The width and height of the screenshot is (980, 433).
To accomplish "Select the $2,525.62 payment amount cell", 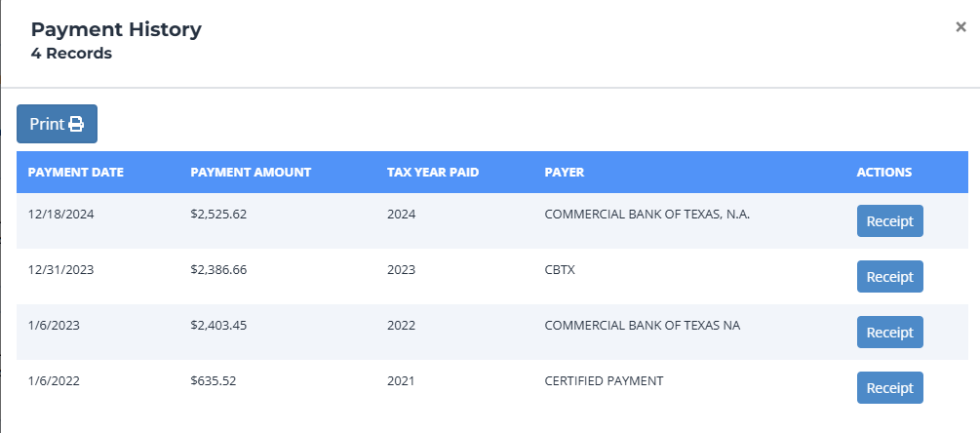I will [x=218, y=215].
